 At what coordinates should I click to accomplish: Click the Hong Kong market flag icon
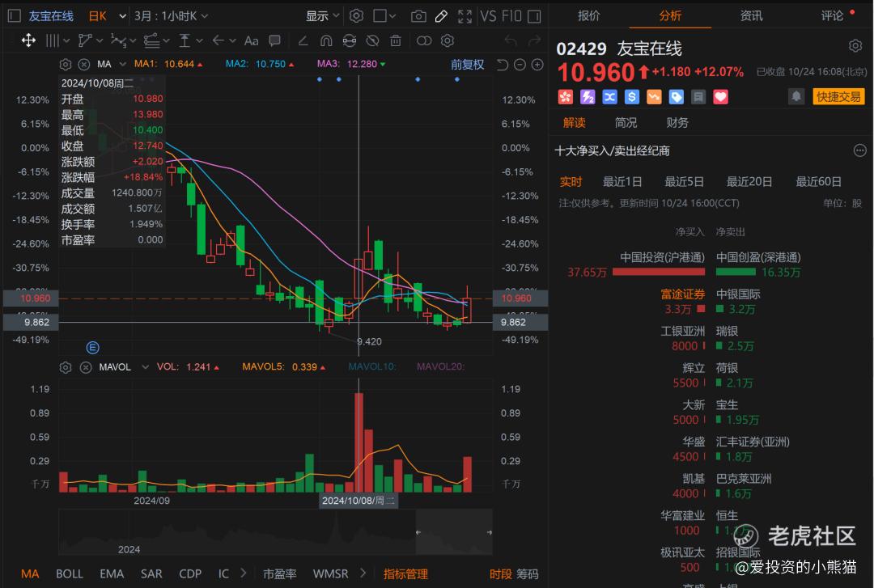point(565,97)
